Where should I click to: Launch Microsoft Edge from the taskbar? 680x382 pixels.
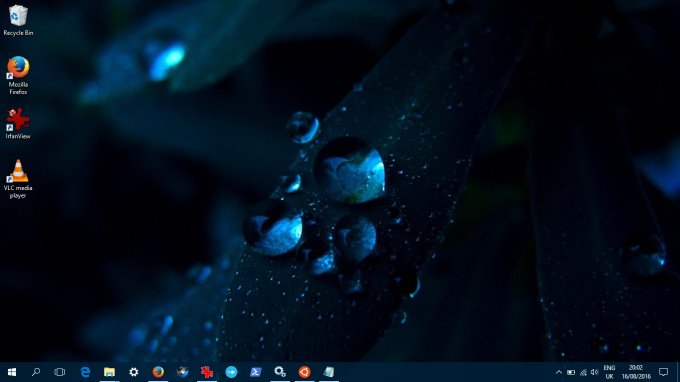pos(85,372)
